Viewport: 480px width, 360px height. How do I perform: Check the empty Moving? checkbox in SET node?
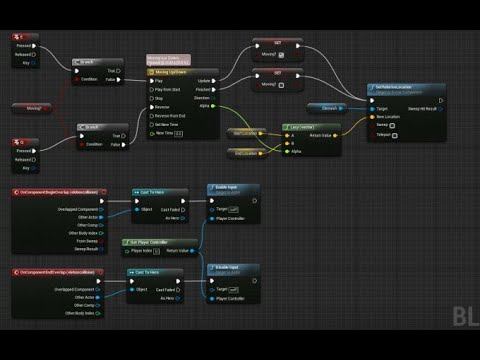tap(281, 85)
